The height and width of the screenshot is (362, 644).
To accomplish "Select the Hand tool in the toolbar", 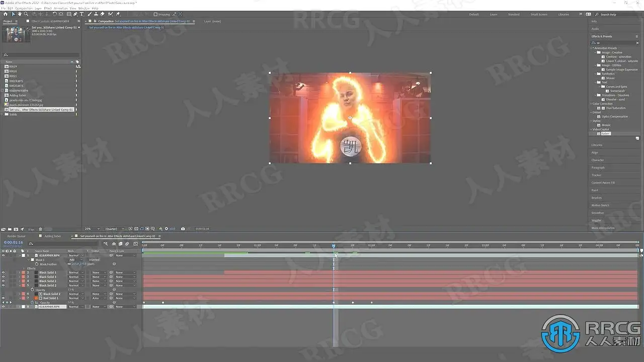I will 20,14.
